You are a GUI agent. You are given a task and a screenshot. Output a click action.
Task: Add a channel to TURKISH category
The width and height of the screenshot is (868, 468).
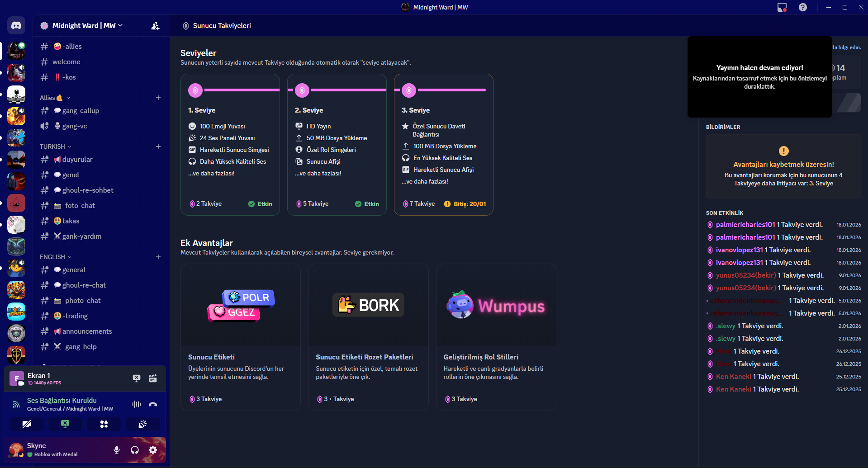pyautogui.click(x=158, y=147)
